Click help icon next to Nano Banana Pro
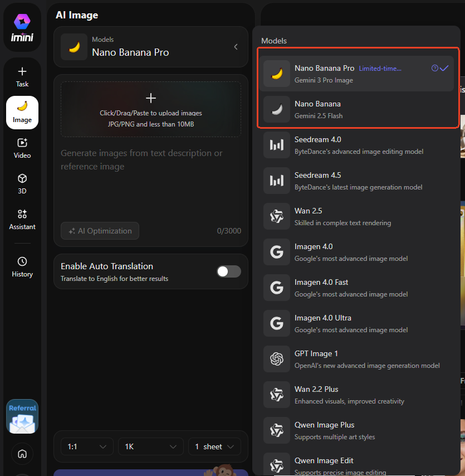465x476 pixels. (435, 68)
